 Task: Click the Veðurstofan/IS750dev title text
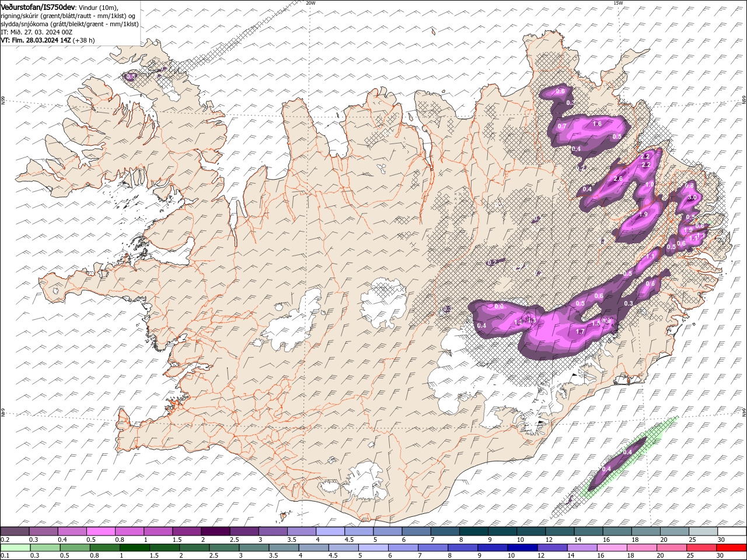[x=38, y=7]
